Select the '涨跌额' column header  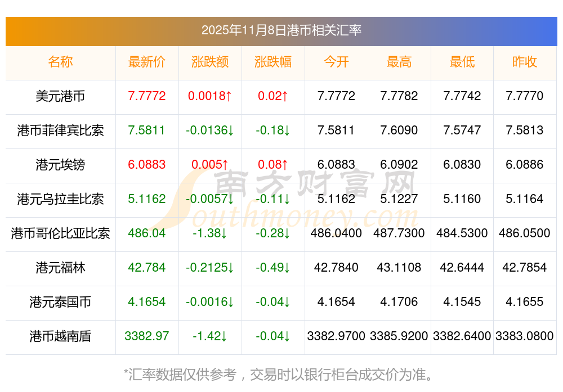[209, 62]
